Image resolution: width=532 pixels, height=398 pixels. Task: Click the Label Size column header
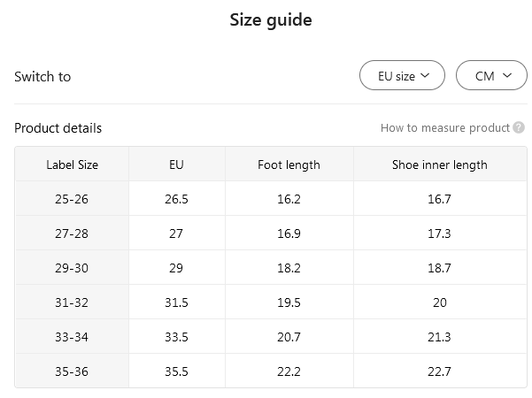pos(72,165)
